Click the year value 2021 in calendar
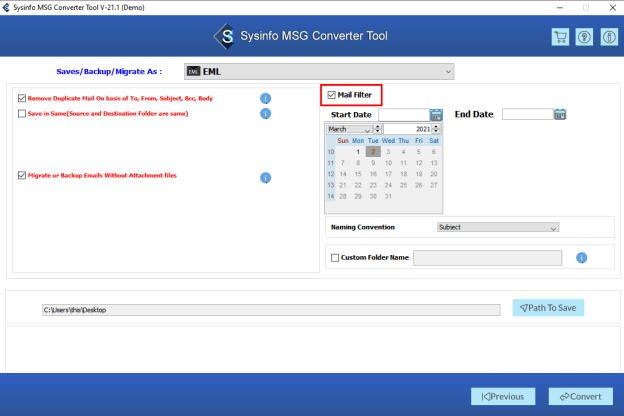Viewport: 624px width, 416px height. [x=423, y=129]
